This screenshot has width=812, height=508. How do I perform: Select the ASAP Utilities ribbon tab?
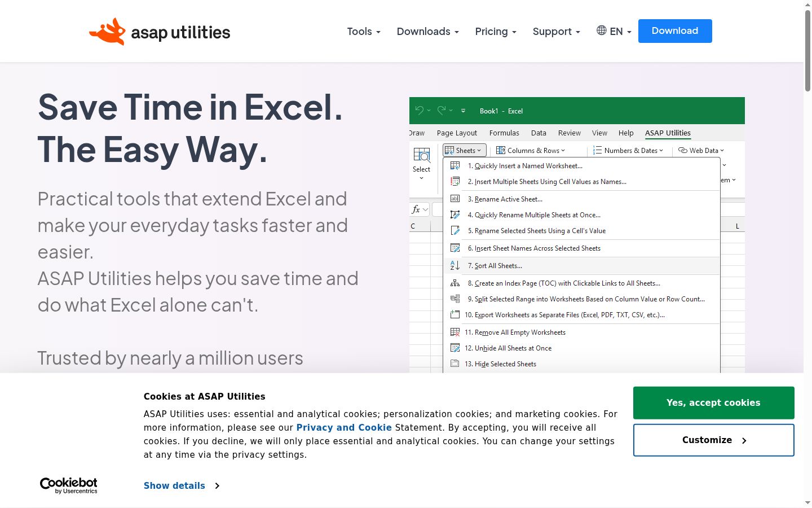click(668, 133)
